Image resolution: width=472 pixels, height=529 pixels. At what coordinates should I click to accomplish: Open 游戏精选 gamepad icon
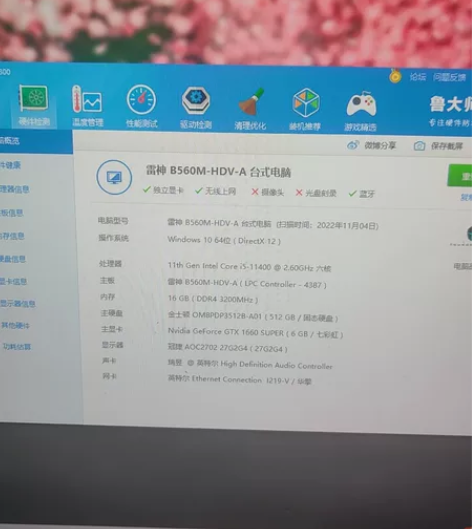tap(361, 111)
